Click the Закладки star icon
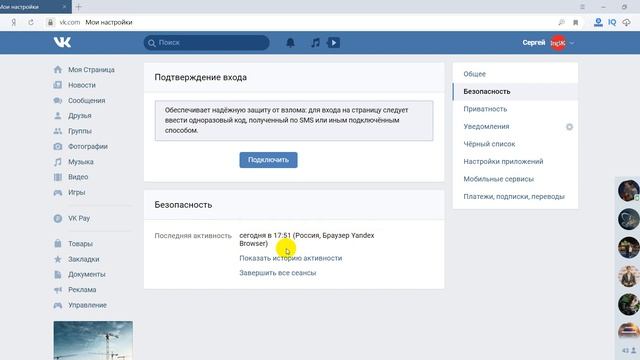 pyautogui.click(x=58, y=259)
